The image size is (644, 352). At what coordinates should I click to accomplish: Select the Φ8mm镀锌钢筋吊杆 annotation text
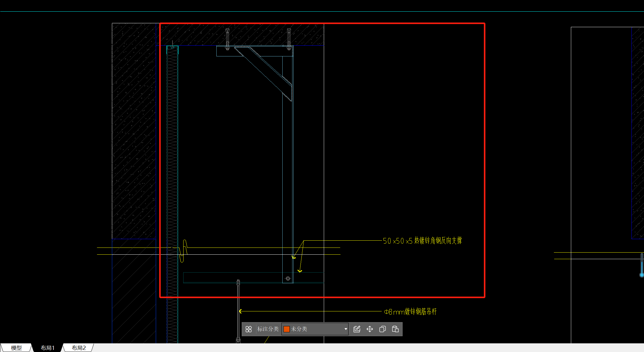point(410,312)
